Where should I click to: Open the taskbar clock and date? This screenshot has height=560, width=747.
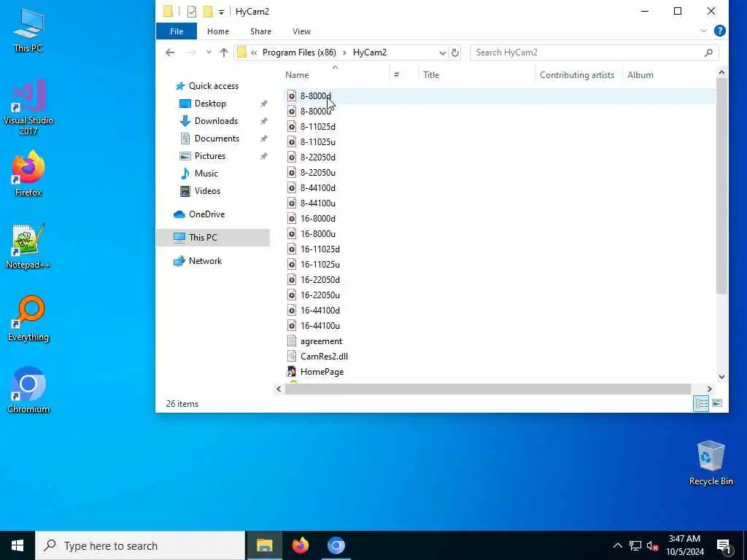point(684,545)
